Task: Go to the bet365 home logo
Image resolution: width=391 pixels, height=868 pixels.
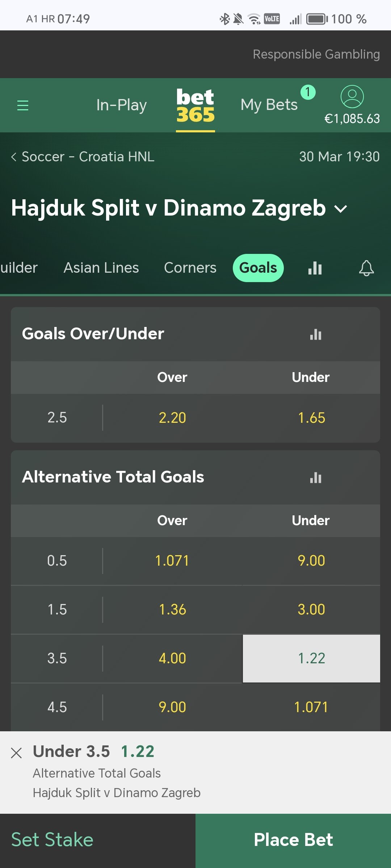Action: (x=195, y=105)
